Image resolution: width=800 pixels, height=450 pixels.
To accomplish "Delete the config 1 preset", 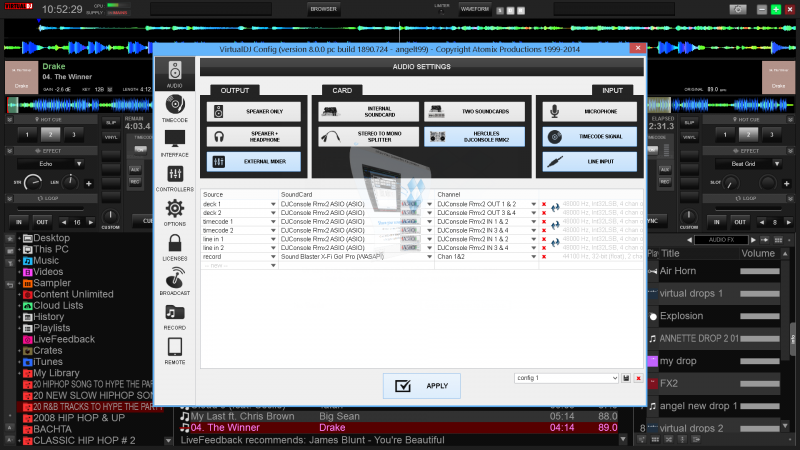I will [638, 378].
